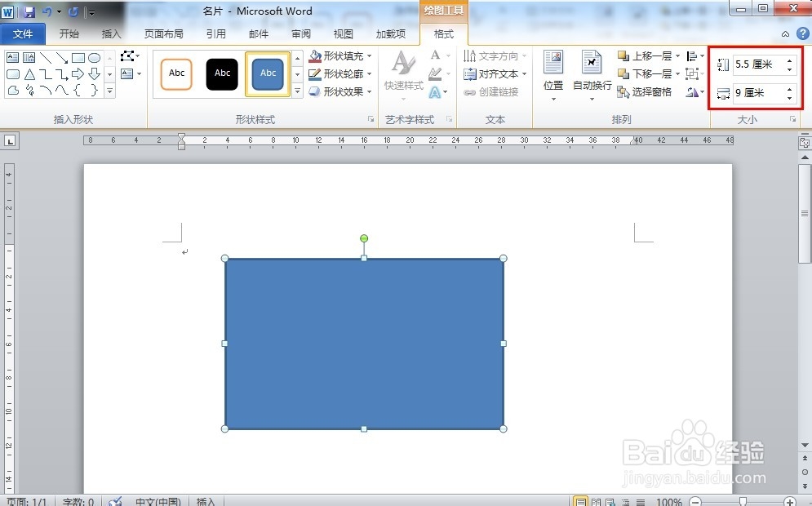The height and width of the screenshot is (506, 812).
Task: Open the 文件 tab
Action: coord(23,34)
